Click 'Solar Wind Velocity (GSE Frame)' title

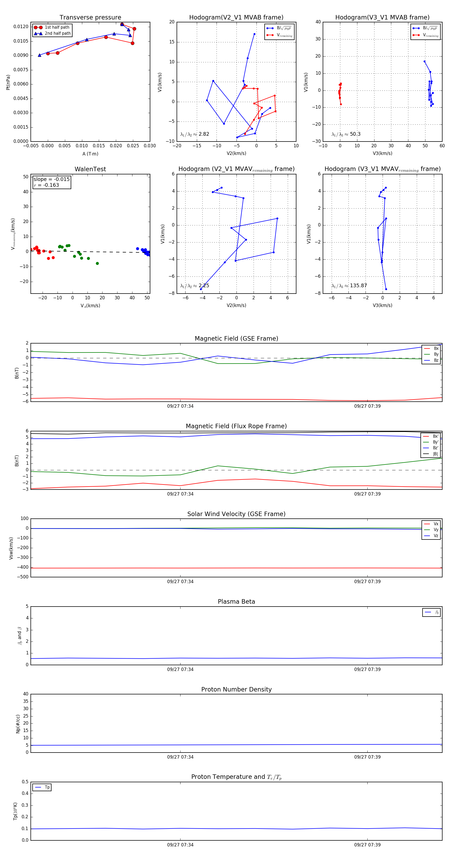coord(236,514)
